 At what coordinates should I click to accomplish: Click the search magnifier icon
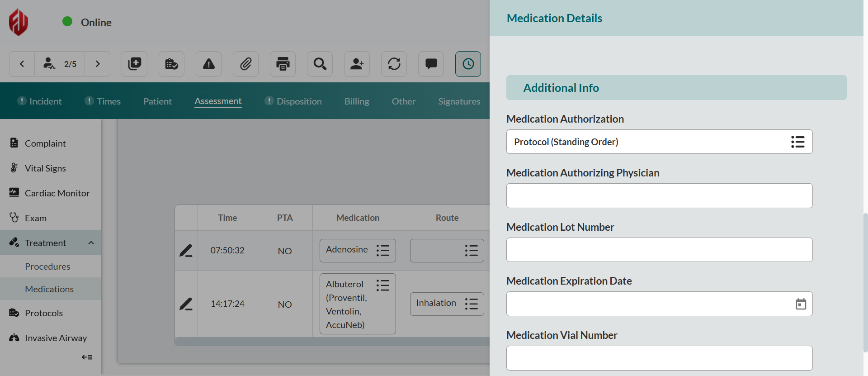(320, 64)
